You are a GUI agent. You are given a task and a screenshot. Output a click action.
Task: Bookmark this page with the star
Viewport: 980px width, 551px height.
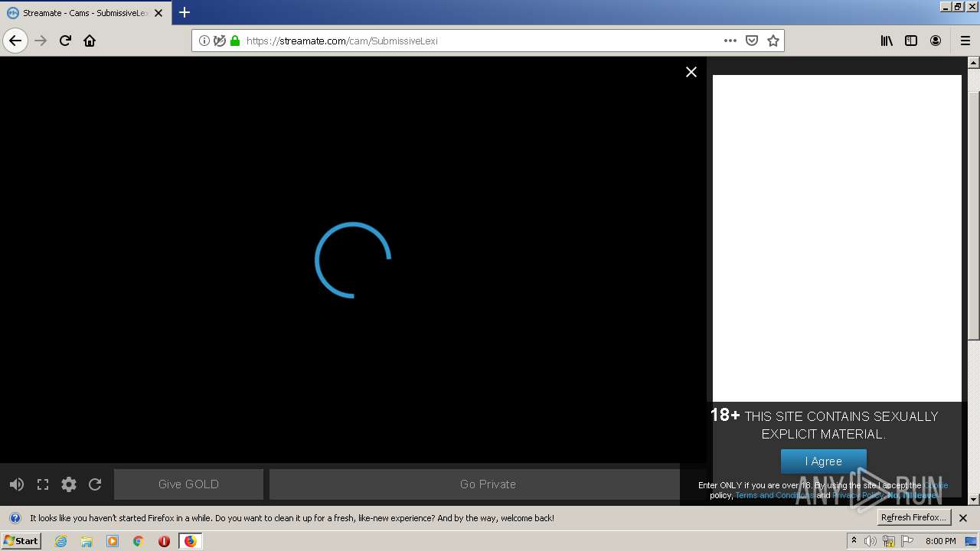point(773,41)
